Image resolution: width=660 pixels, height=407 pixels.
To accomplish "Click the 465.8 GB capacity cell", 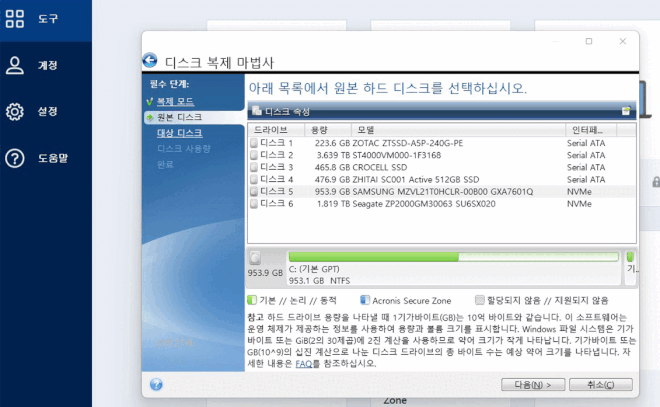I will pyautogui.click(x=332, y=168).
